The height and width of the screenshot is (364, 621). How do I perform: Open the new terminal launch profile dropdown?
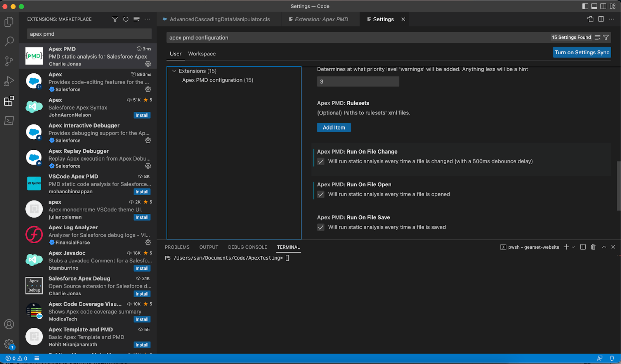pos(573,247)
